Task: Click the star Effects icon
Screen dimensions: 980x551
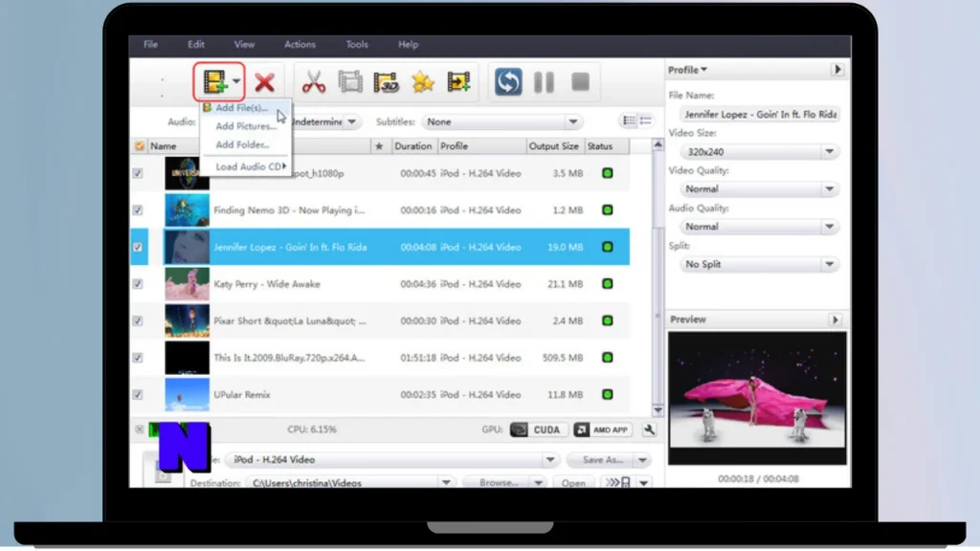Action: pos(422,82)
